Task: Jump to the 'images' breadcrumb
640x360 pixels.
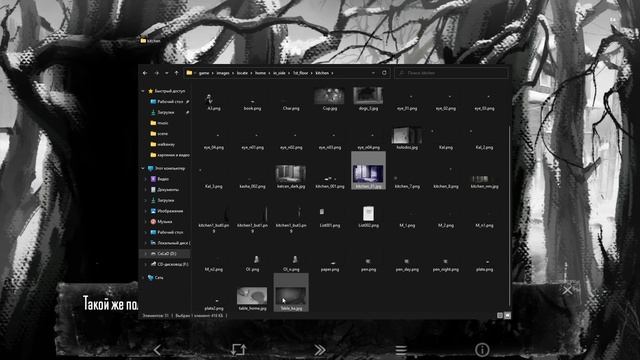Action: click(223, 73)
